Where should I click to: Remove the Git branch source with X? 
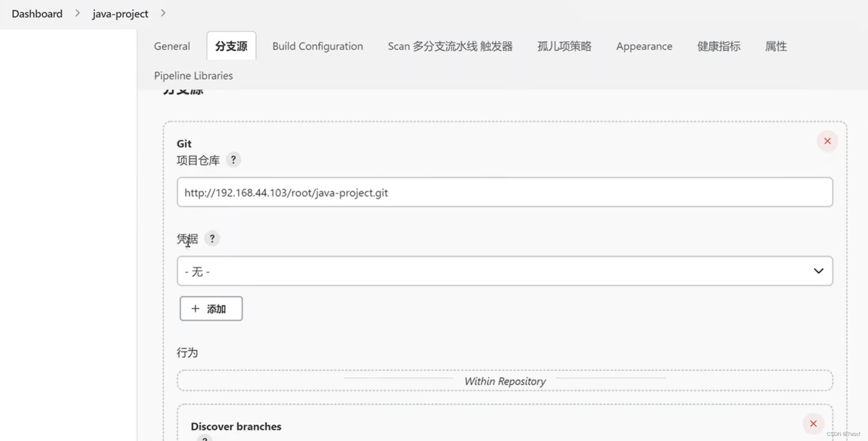tap(827, 141)
